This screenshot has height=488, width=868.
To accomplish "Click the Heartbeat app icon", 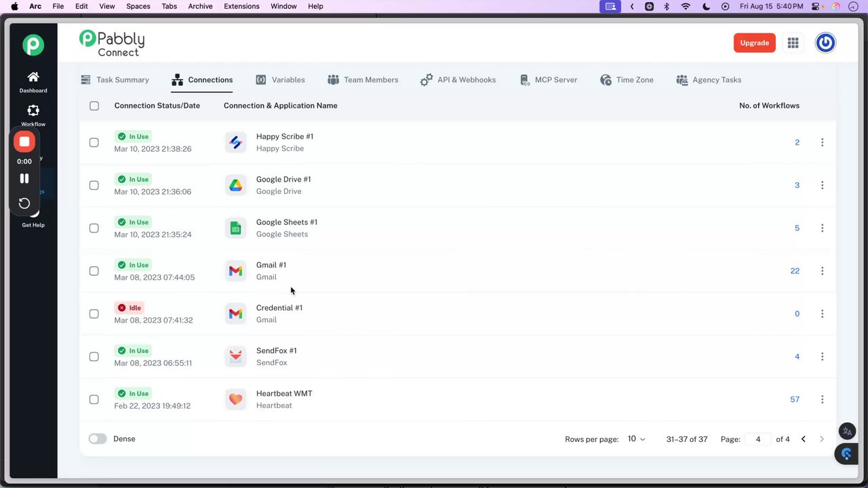I will pos(235,399).
